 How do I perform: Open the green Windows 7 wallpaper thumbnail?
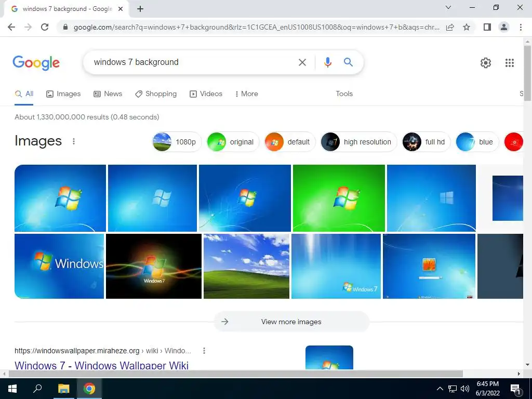339,198
